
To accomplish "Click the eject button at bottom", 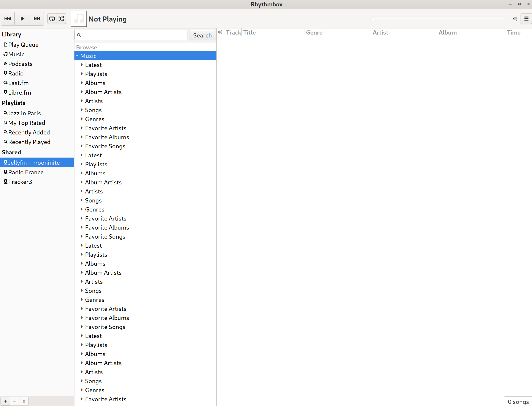I will pos(24,401).
